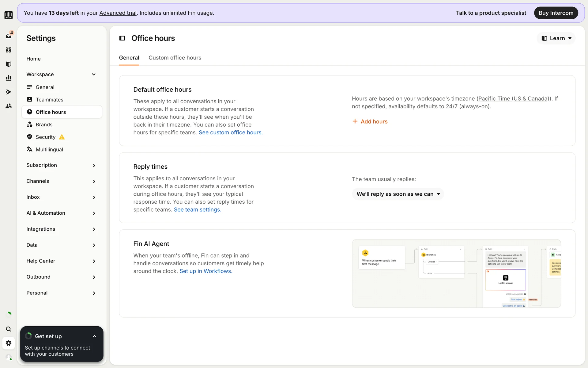Screen dimensions: 588x368
Task: Expand the AI & Automation section
Action: [x=94, y=213]
